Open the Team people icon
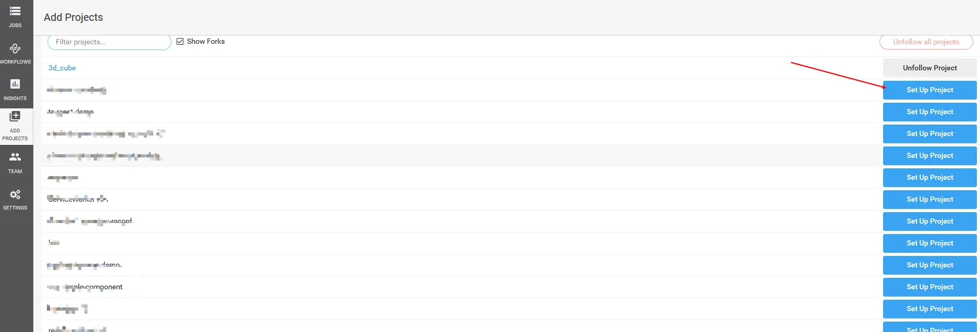The image size is (980, 332). [15, 157]
